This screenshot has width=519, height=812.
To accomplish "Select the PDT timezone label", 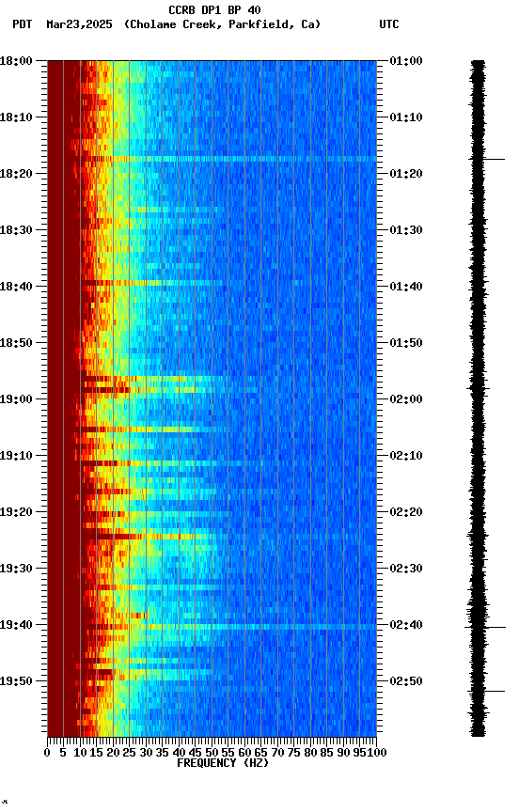I will point(23,24).
